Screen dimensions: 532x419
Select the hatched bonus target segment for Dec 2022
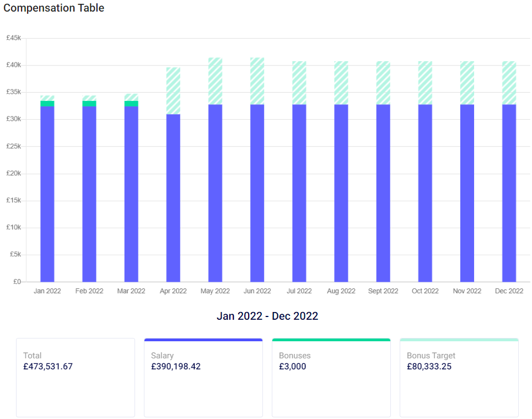click(509, 83)
